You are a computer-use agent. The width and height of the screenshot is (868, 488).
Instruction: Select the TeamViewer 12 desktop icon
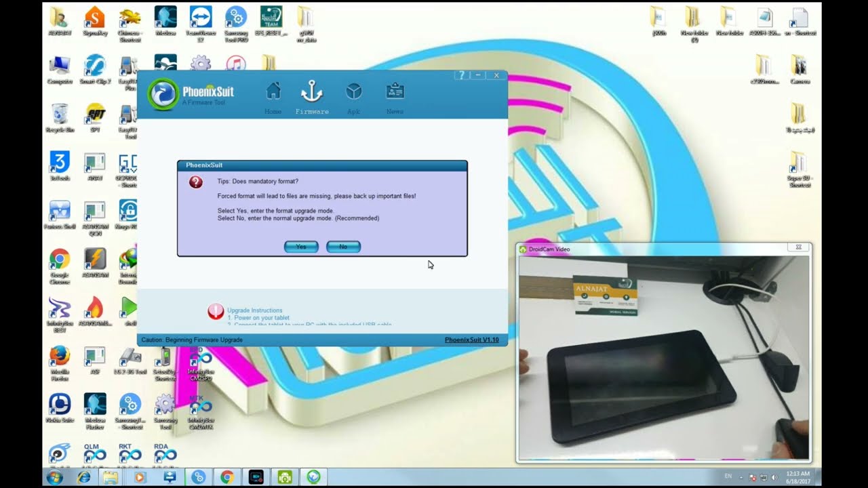click(201, 24)
